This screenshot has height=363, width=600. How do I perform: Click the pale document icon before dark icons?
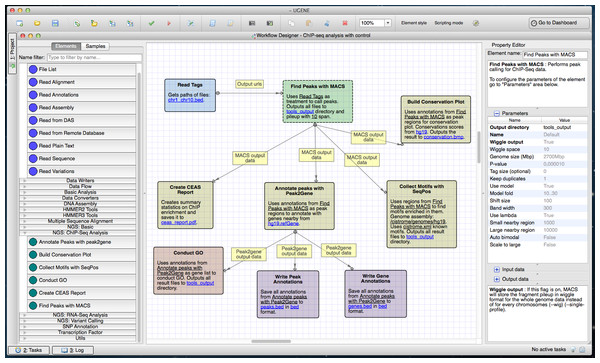tap(230, 23)
